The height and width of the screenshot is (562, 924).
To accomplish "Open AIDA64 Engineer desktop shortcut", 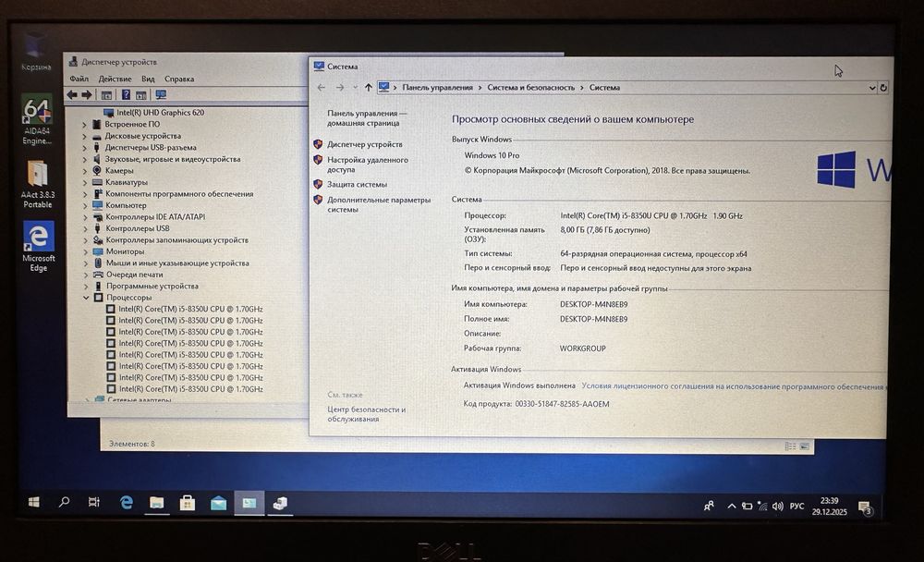I will pos(38,119).
